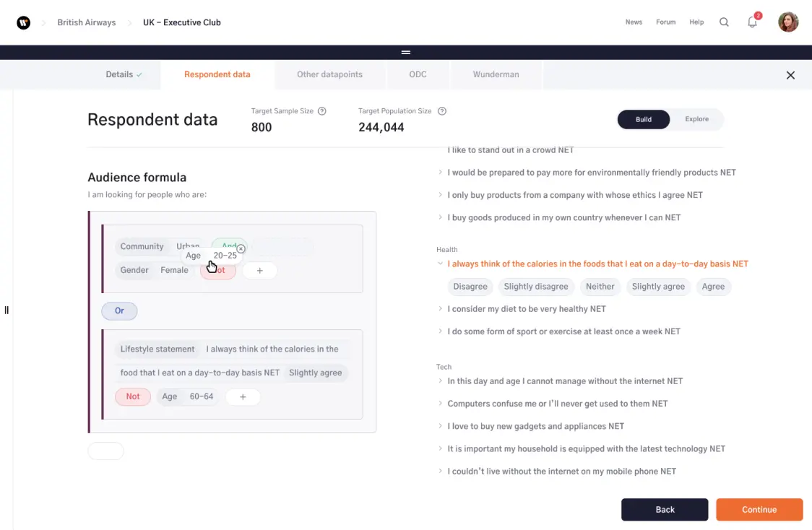Switch to Other datapoints tab
The image size is (812, 530).
pyautogui.click(x=329, y=74)
